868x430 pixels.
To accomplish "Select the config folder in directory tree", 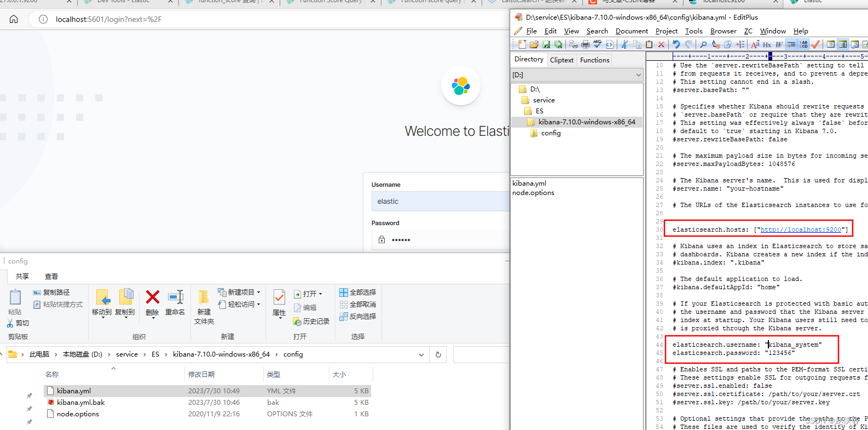I will (x=546, y=133).
